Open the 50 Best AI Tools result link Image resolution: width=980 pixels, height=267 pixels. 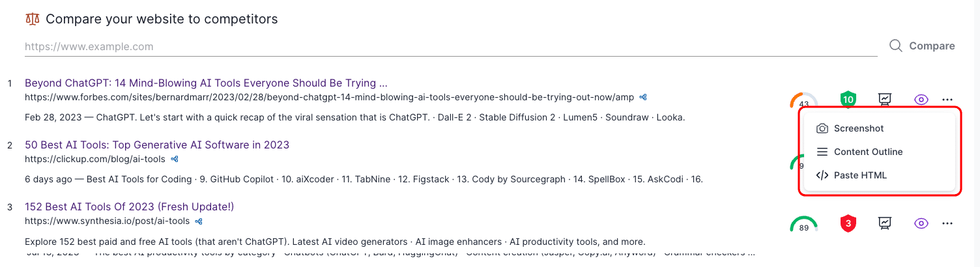tap(157, 145)
